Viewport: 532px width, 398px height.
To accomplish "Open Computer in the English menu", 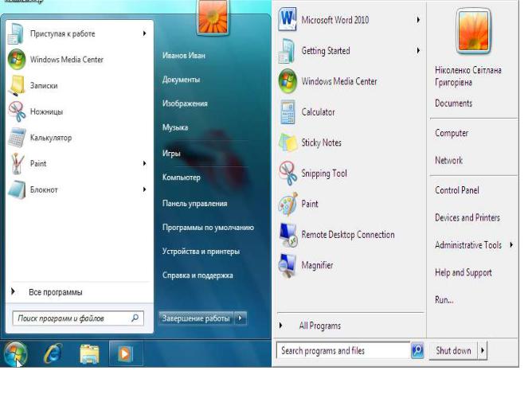I will tap(452, 133).
